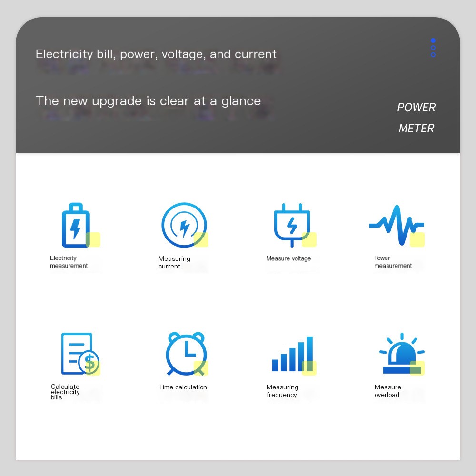Click the Time calculation label
This screenshot has height=476, width=476.
point(183,387)
